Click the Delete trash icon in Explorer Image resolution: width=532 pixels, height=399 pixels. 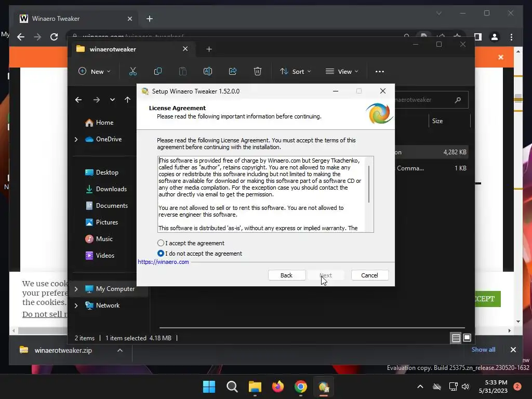click(x=258, y=71)
